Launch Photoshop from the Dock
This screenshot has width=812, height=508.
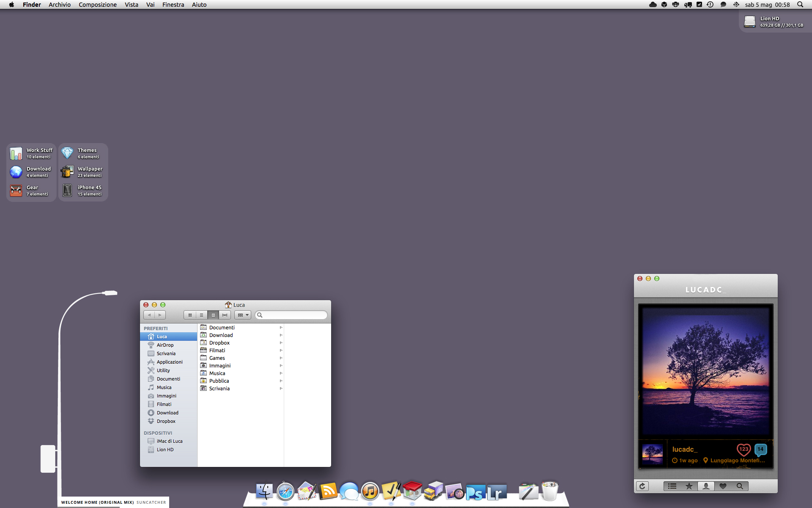coord(474,491)
